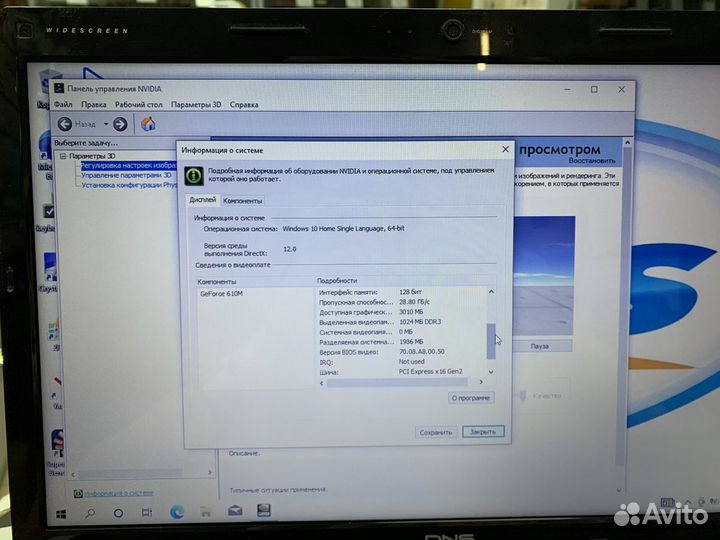Open the Cortana circle icon
Screen dimensions: 720x540
point(118,513)
